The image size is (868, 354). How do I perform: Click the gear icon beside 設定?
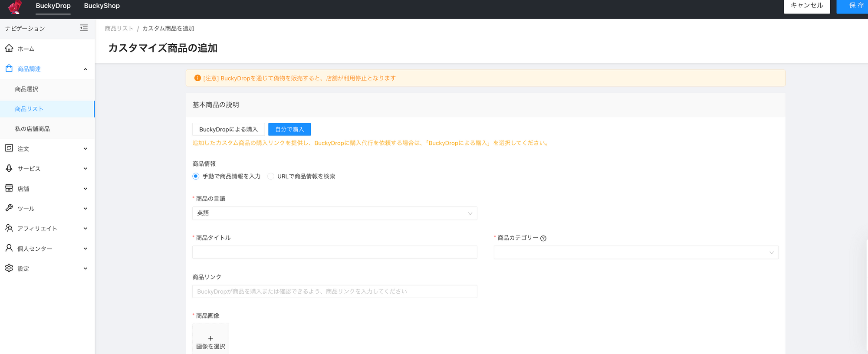[9, 268]
